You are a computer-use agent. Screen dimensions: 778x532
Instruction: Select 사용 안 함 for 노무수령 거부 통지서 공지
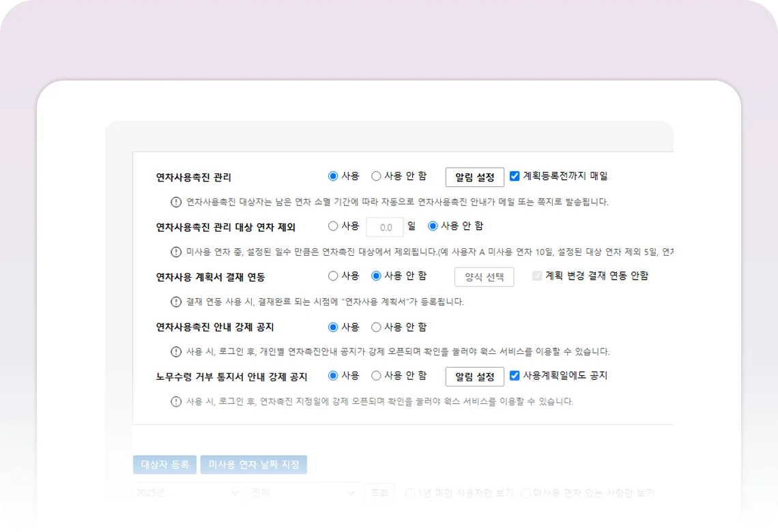[376, 376]
